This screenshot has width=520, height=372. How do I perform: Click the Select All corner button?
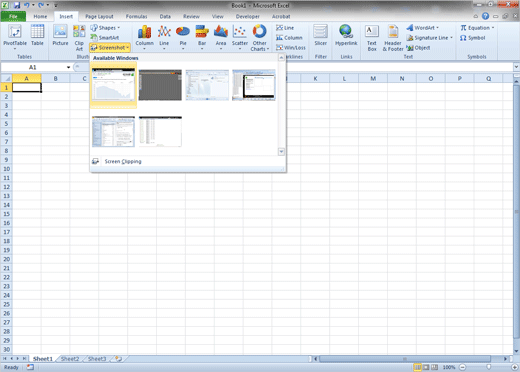click(x=6, y=79)
